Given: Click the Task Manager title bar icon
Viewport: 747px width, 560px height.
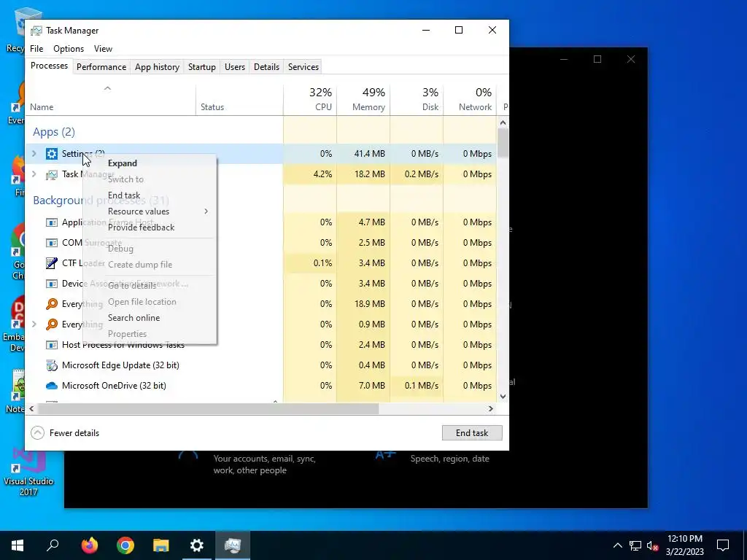Looking at the screenshot, I should click(x=36, y=31).
